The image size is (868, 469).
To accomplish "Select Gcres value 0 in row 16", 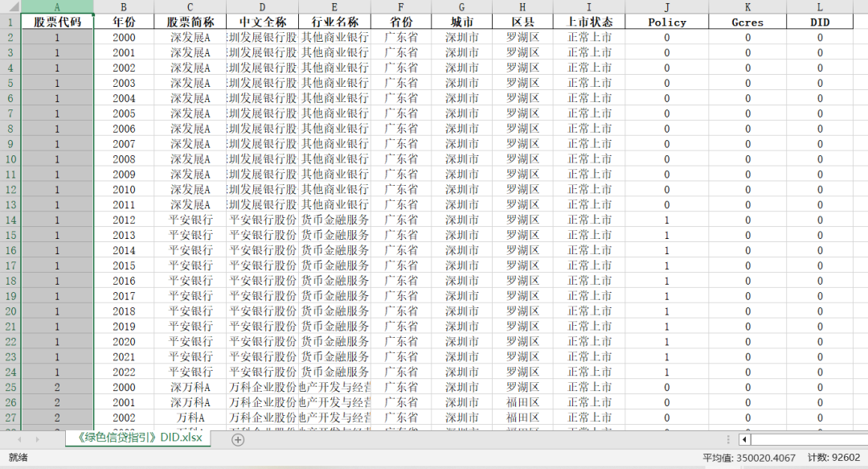I will point(747,250).
